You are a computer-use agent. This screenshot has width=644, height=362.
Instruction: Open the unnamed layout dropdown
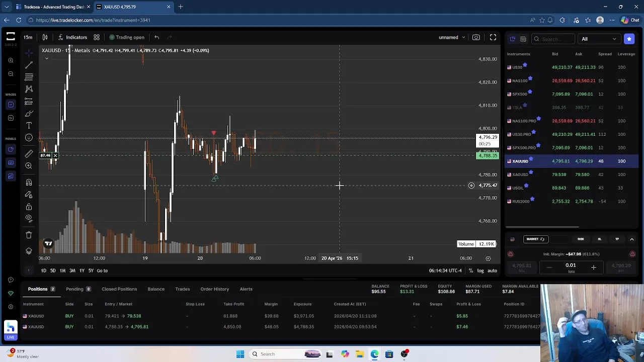click(451, 37)
